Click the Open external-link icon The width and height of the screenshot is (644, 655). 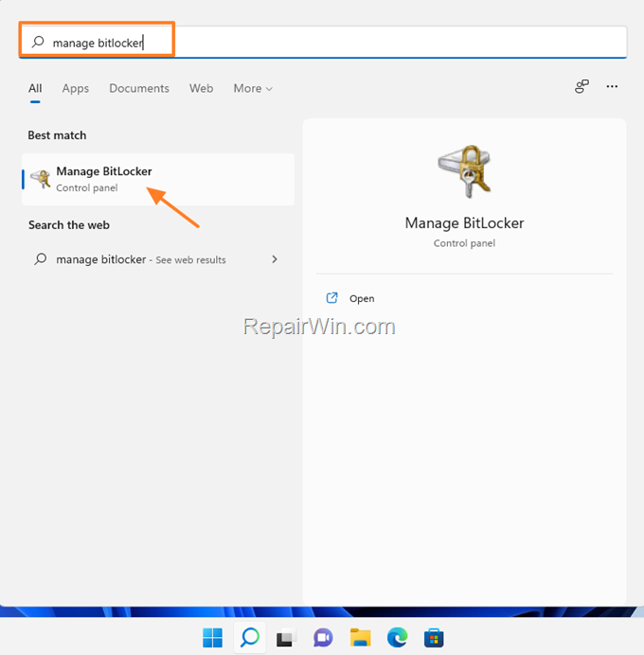click(331, 298)
